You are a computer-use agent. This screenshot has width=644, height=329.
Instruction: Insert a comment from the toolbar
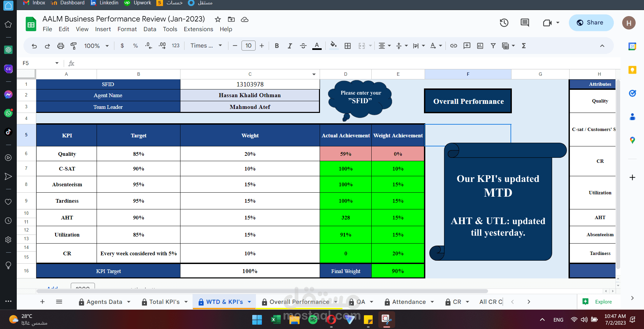tap(467, 46)
